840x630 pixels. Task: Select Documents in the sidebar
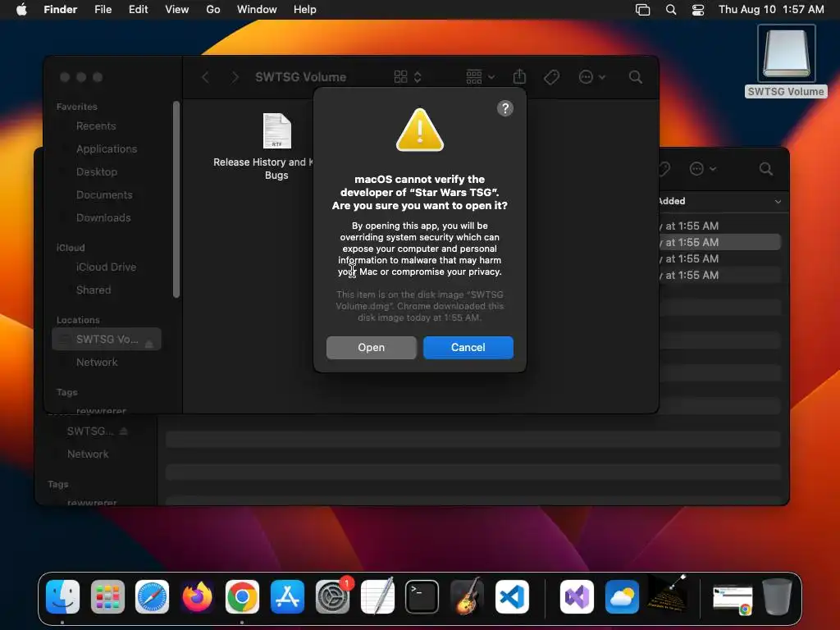[x=104, y=195]
